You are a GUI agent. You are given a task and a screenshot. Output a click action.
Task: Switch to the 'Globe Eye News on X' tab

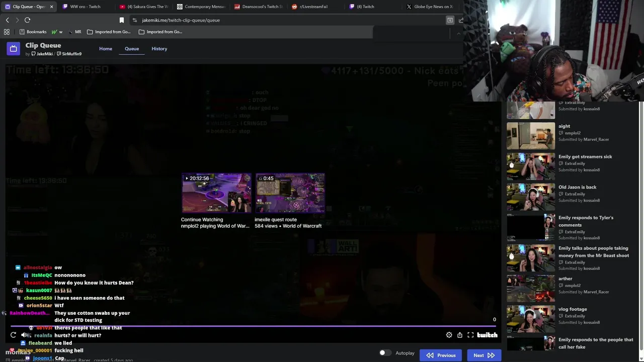pos(430,7)
